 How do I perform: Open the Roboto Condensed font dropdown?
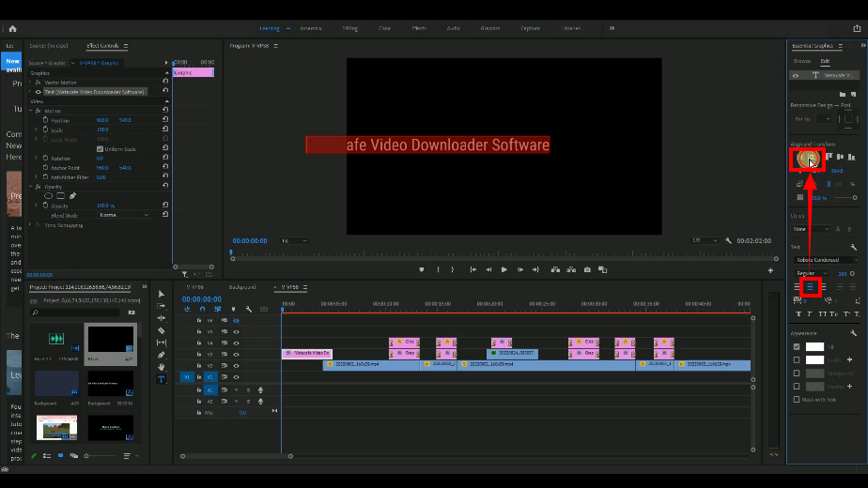[x=825, y=259]
